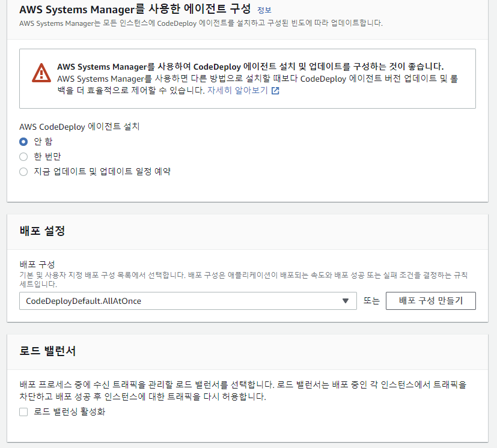Select 지금 업데이트 및 업데이트 일정 예약 option

(23, 172)
